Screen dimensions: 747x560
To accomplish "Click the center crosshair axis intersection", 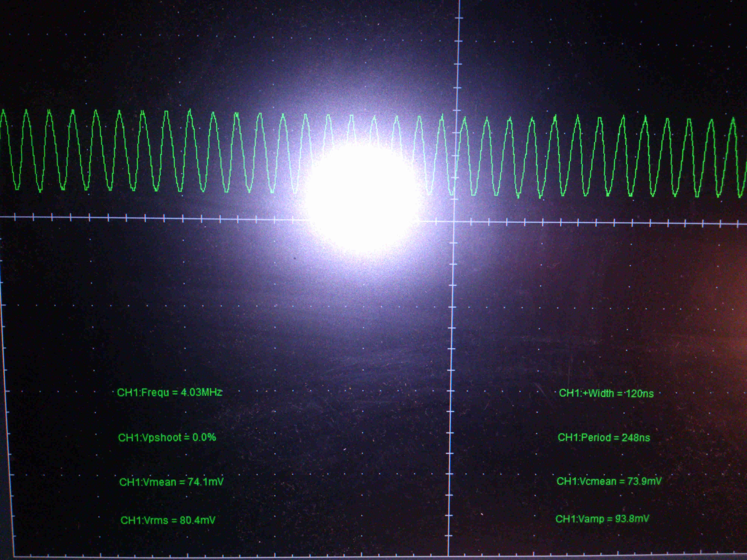I will coord(454,221).
